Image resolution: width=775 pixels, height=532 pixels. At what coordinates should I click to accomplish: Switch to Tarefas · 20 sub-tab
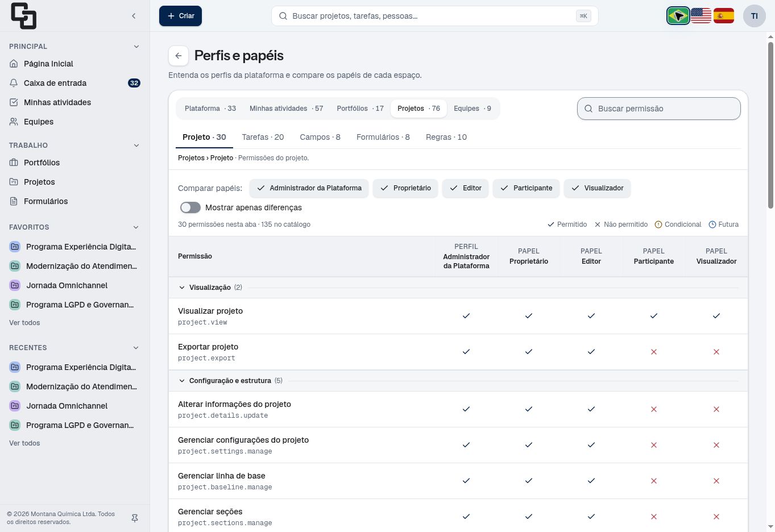pyautogui.click(x=263, y=137)
